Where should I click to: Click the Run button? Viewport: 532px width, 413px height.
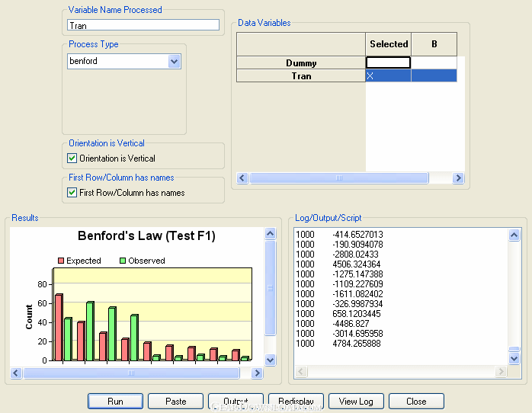(x=115, y=401)
